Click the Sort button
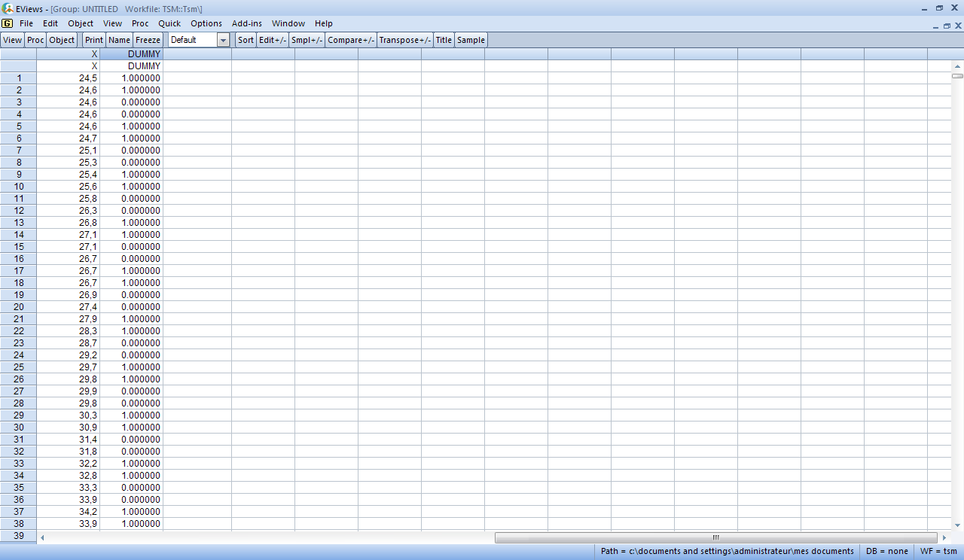This screenshot has width=964, height=560. tap(246, 40)
